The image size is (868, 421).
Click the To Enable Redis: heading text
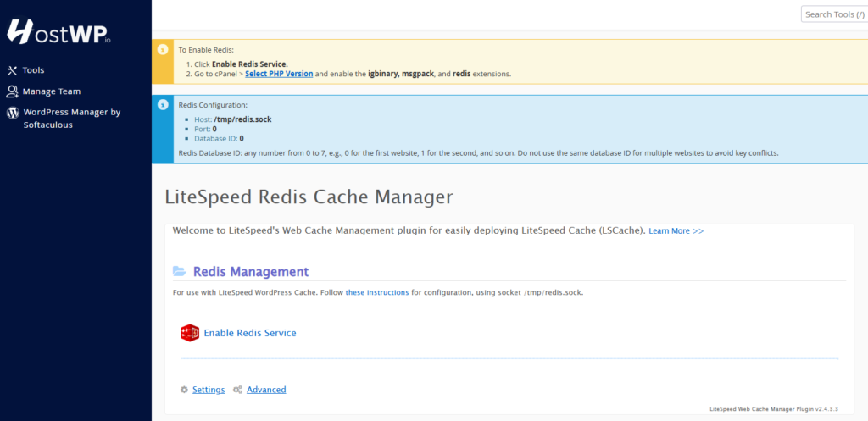(x=206, y=50)
